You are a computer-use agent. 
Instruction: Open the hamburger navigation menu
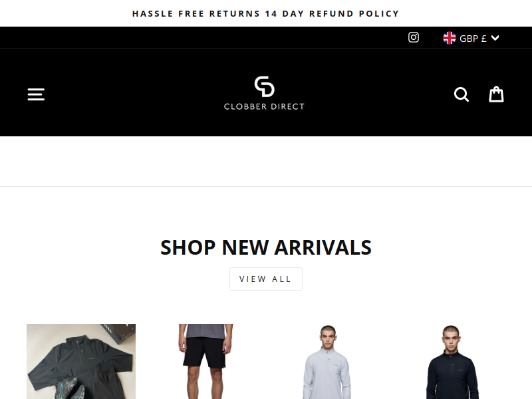36,94
